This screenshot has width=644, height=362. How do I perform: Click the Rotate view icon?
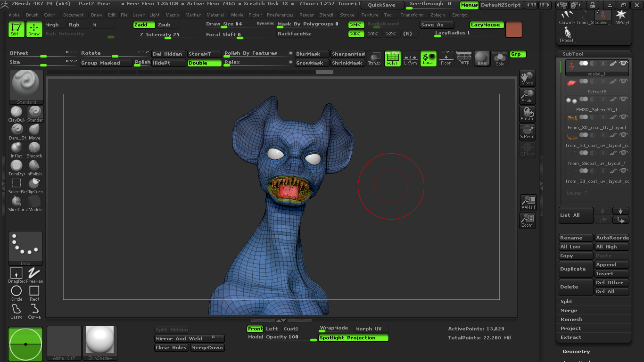tap(527, 114)
